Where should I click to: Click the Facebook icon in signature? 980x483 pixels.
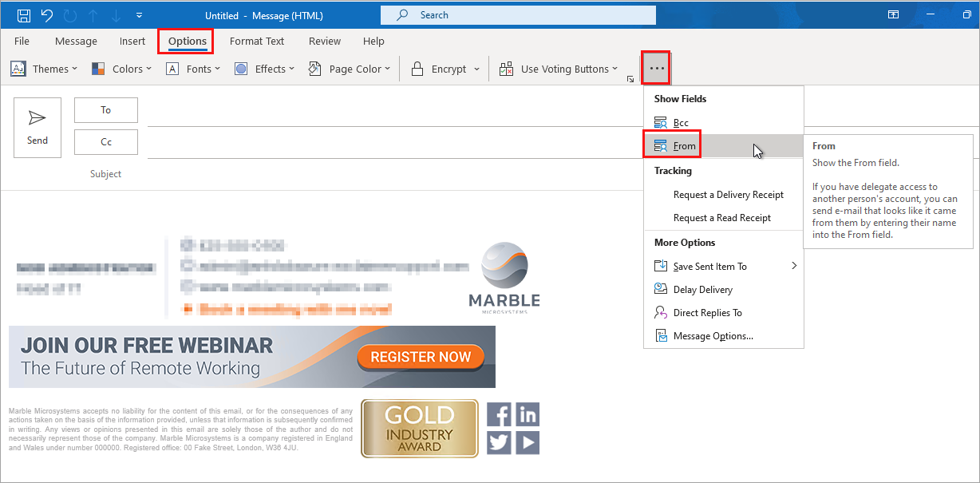[x=500, y=415]
